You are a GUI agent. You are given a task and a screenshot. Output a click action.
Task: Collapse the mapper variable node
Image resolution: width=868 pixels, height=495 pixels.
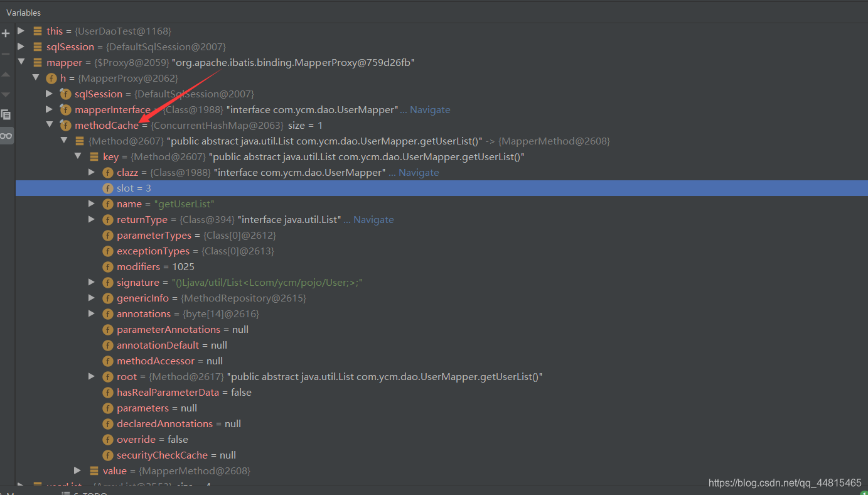coord(21,62)
